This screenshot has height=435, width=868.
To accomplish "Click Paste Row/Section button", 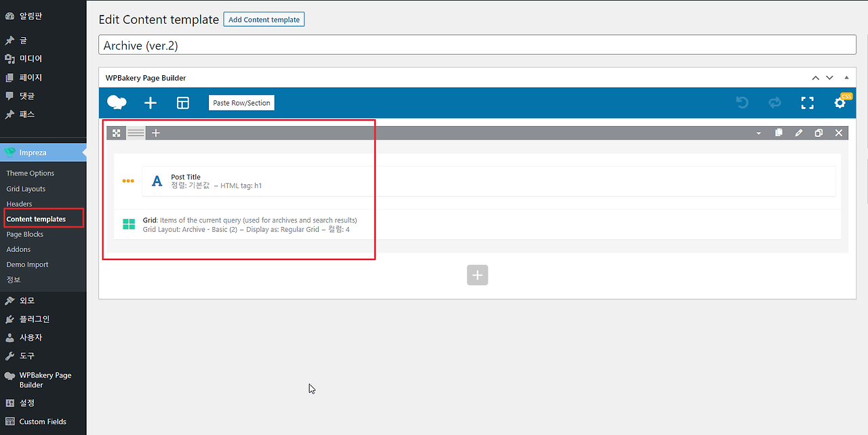I will (x=241, y=103).
